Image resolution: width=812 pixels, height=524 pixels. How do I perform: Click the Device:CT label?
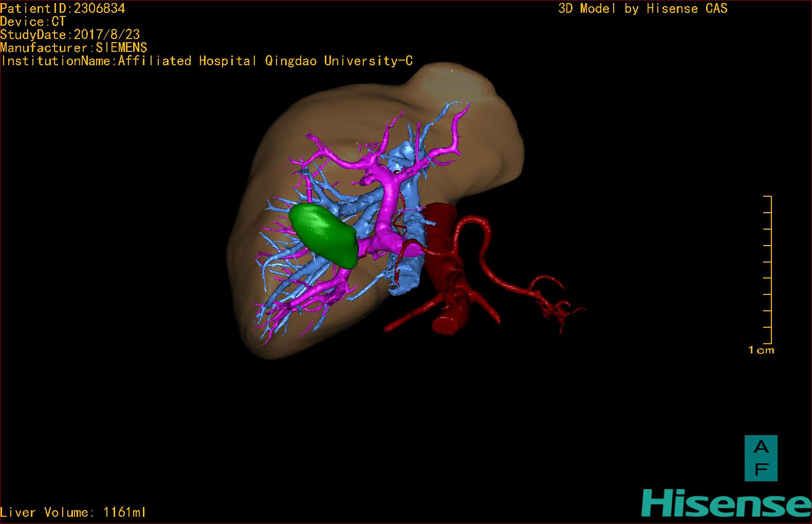coord(33,22)
